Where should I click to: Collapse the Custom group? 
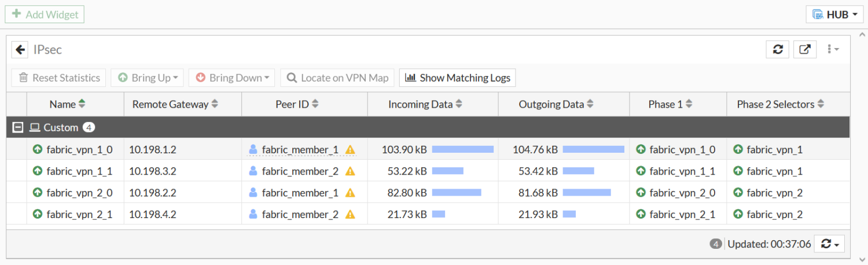click(19, 127)
